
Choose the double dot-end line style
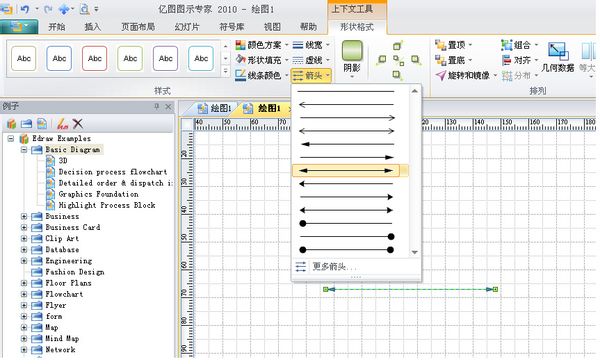[x=346, y=250]
